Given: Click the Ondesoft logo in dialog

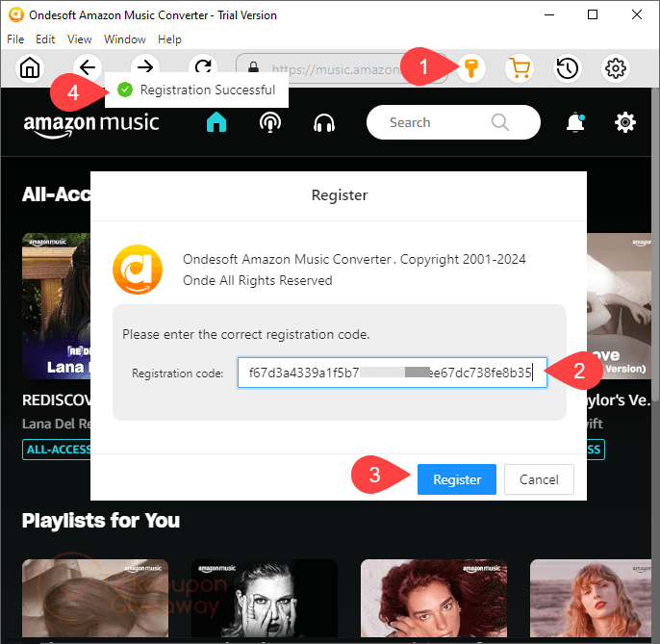Looking at the screenshot, I should click(x=138, y=270).
